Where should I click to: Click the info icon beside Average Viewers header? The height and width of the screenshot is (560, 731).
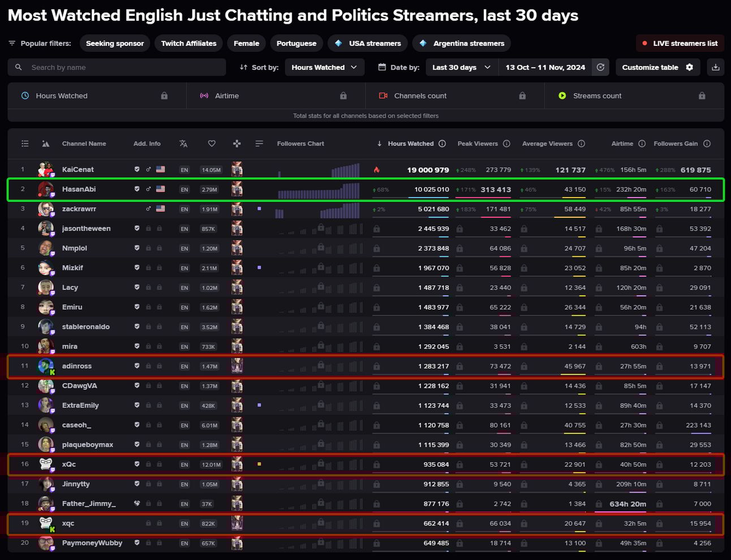(x=581, y=144)
